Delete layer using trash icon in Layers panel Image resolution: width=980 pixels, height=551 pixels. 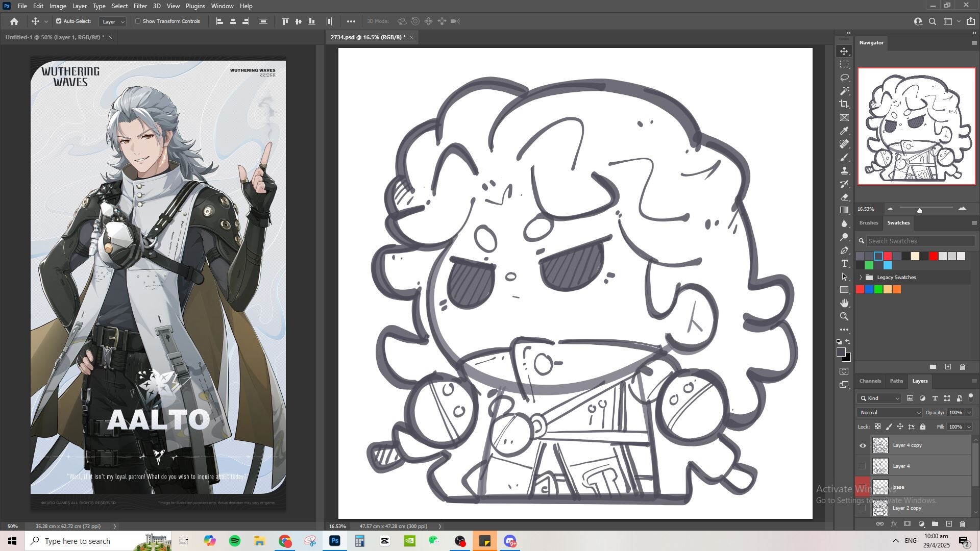[x=963, y=524]
